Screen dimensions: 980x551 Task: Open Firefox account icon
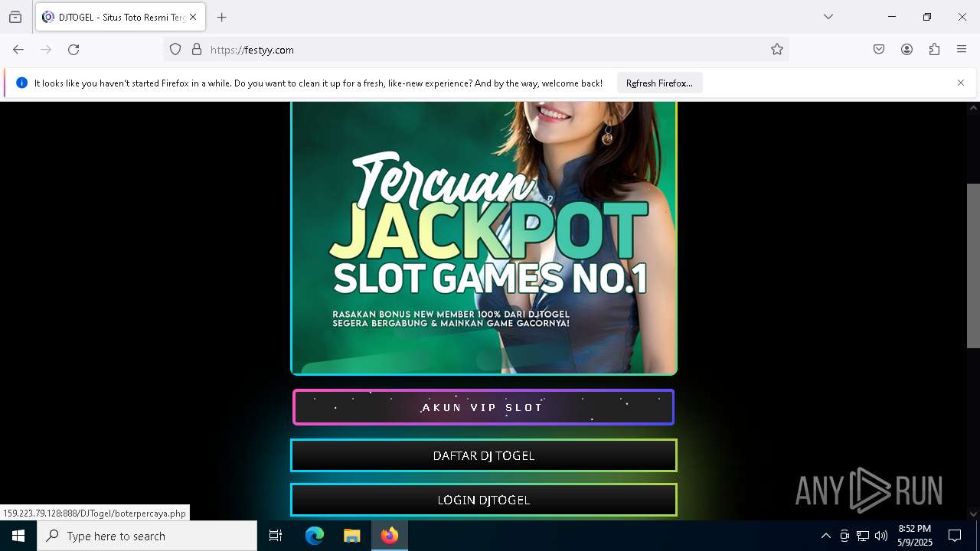(906, 50)
